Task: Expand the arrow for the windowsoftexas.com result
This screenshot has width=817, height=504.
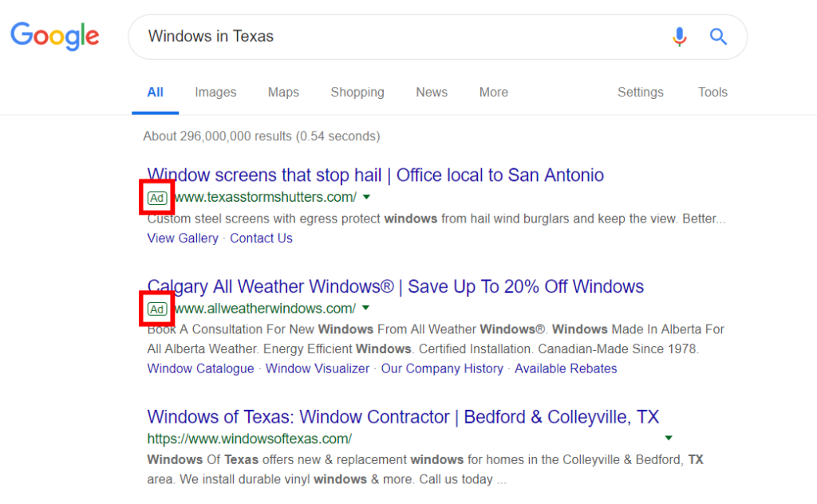Action: [669, 438]
